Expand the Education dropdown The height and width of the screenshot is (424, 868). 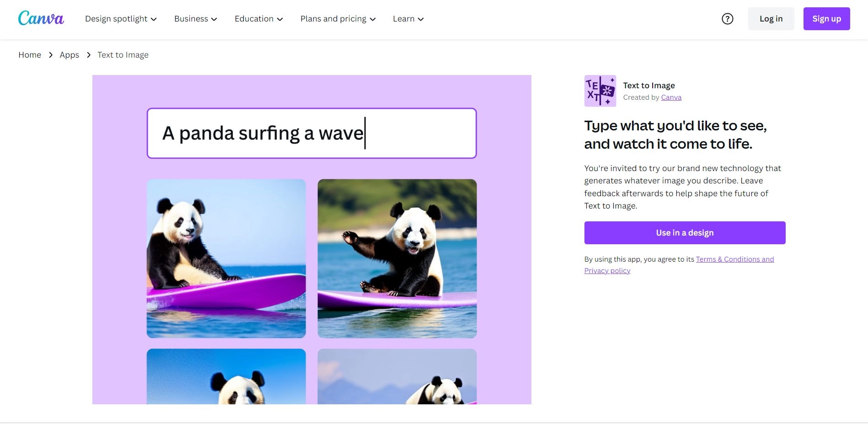(258, 19)
